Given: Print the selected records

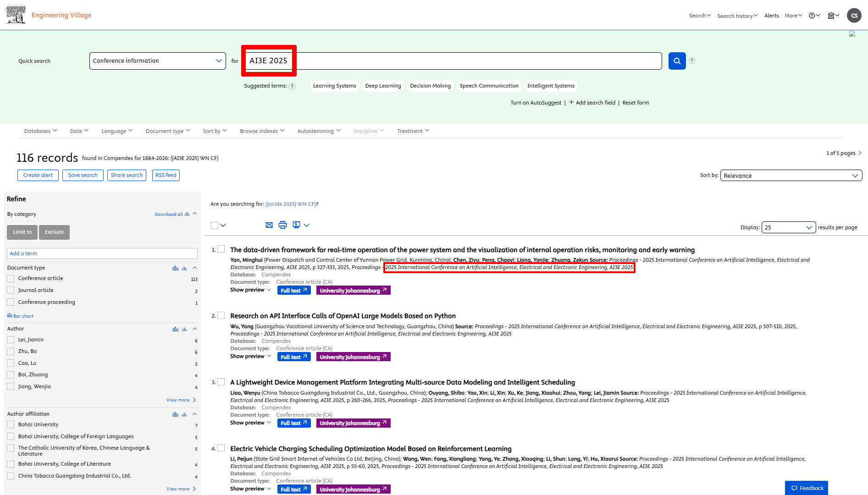Looking at the screenshot, I should pos(282,225).
